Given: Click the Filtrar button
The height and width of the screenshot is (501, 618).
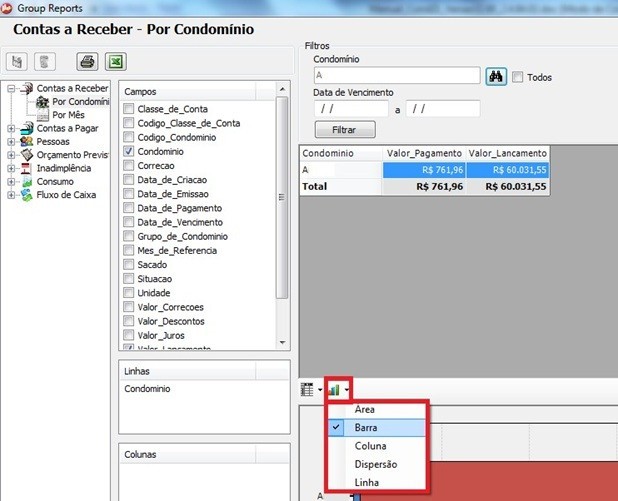Looking at the screenshot, I should pos(345,130).
